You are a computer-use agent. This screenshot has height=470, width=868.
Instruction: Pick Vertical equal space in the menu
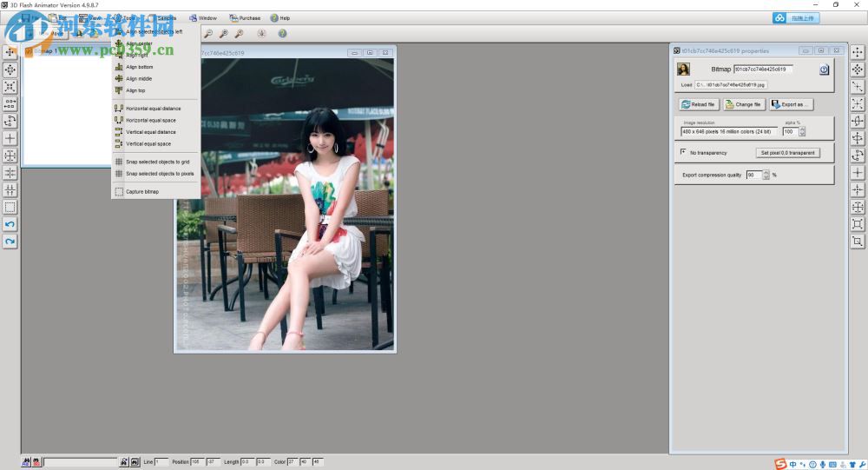pos(155,143)
